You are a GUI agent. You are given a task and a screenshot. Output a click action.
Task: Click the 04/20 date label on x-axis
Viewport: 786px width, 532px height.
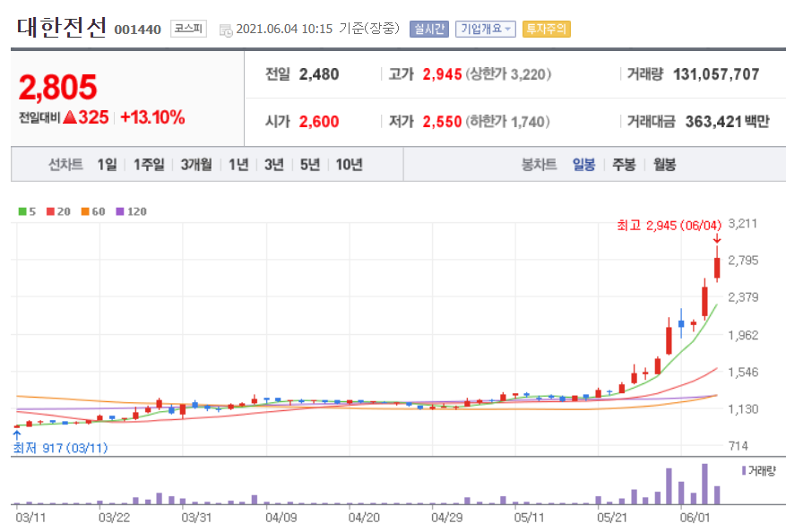364,518
